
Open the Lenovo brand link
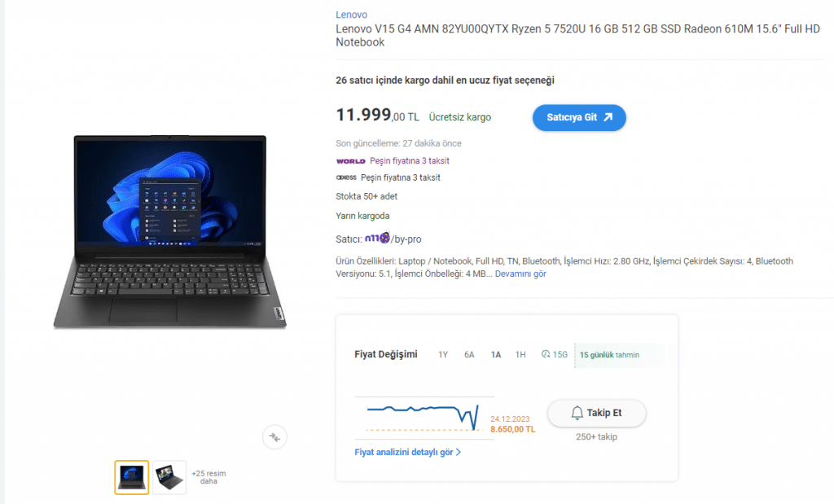[x=351, y=15]
